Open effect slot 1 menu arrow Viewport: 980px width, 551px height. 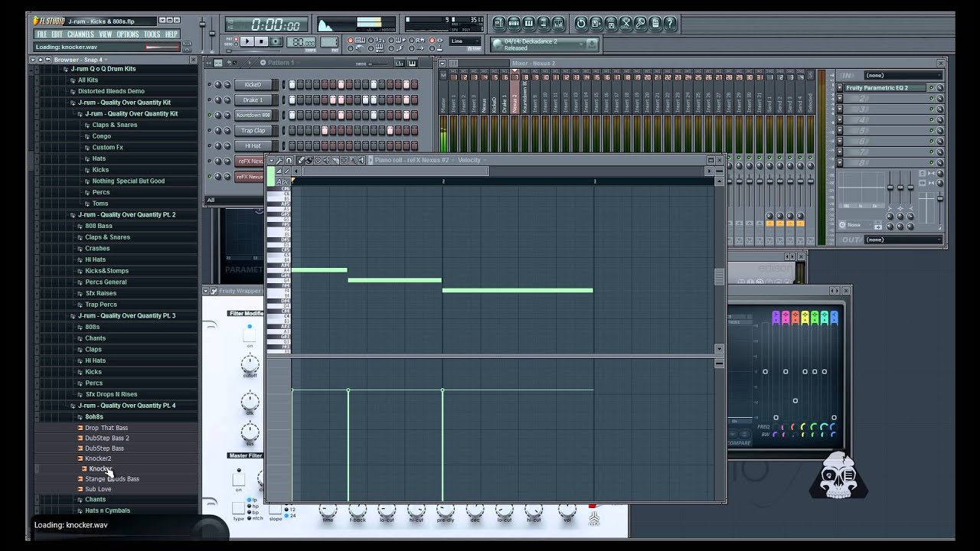coord(840,88)
